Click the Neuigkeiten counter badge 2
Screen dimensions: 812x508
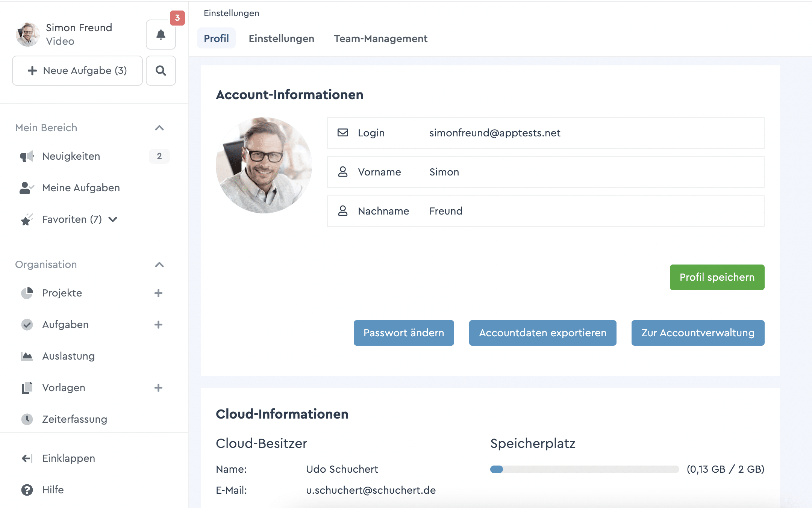159,156
